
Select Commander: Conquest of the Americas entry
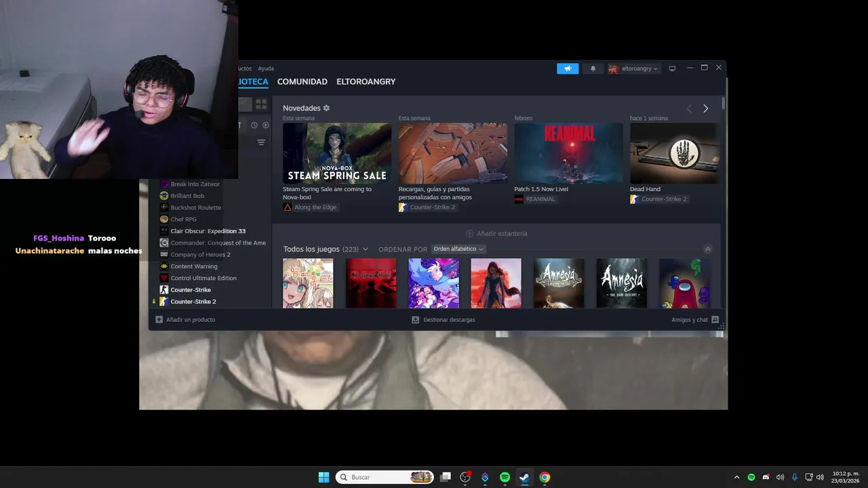point(212,243)
